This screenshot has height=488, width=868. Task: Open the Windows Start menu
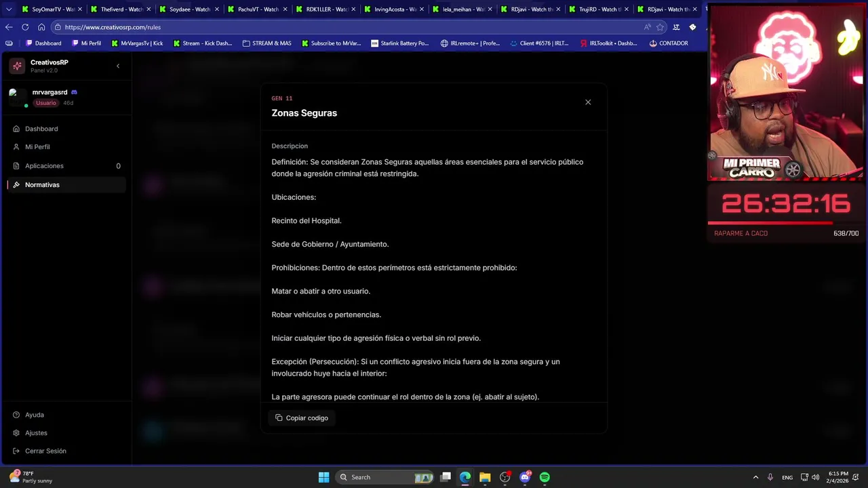[x=323, y=477]
